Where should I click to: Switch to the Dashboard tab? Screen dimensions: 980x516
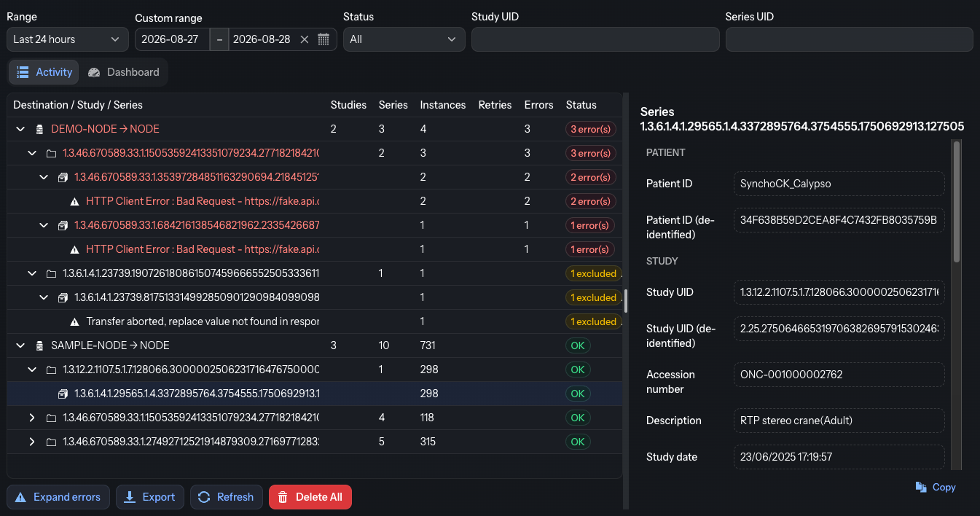[x=123, y=72]
